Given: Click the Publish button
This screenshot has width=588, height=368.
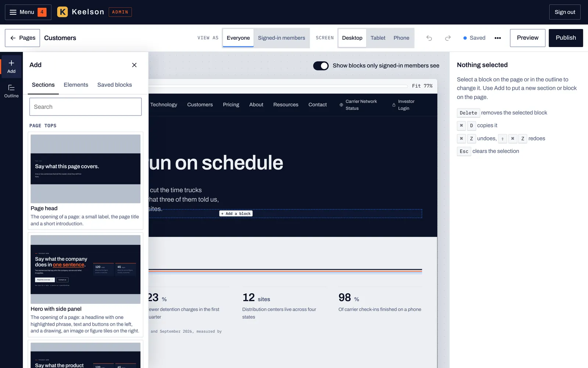Looking at the screenshot, I should click(566, 38).
